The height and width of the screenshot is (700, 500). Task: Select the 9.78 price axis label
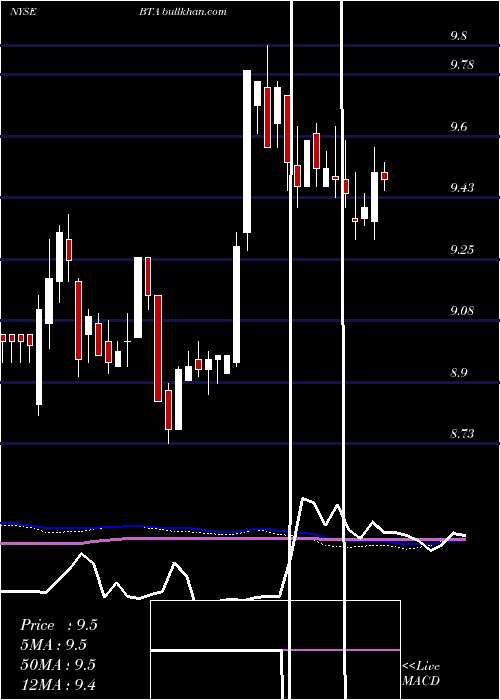point(462,65)
